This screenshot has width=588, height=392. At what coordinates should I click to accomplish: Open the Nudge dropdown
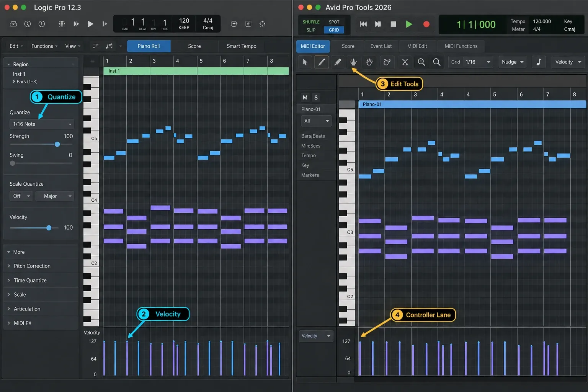point(513,62)
